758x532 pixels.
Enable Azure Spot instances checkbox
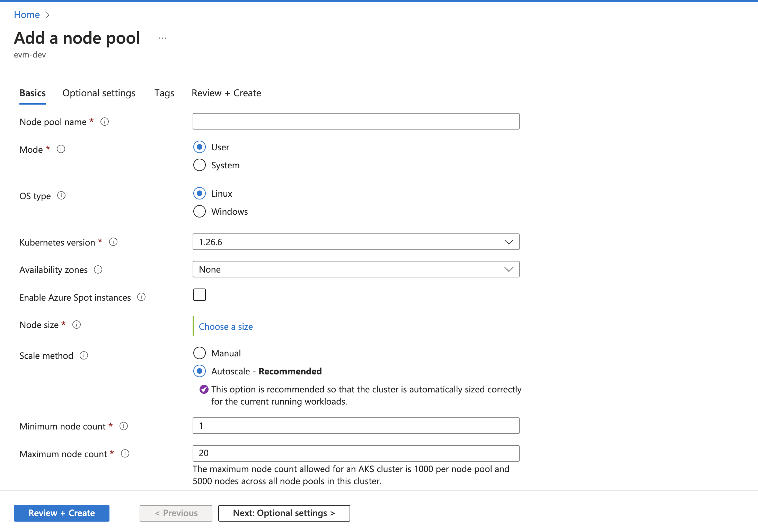[200, 295]
